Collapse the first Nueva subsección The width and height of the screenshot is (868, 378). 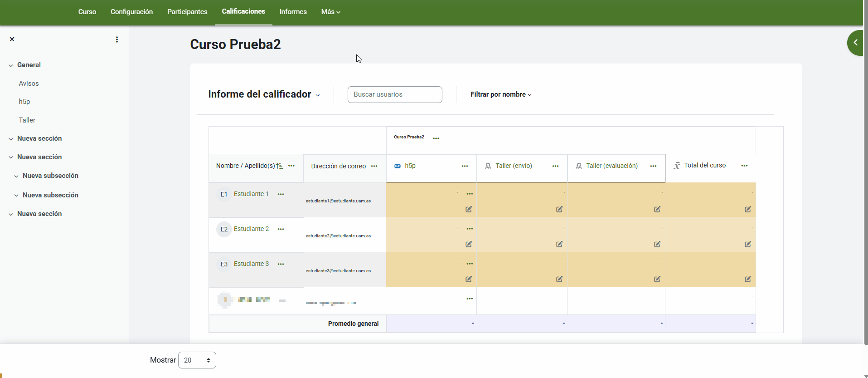pyautogui.click(x=16, y=176)
